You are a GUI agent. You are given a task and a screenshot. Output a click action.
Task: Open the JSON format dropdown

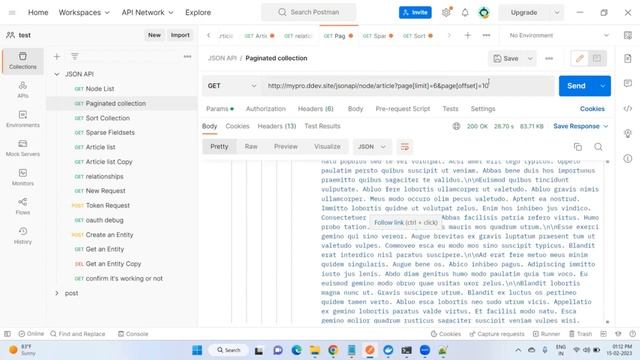(371, 147)
